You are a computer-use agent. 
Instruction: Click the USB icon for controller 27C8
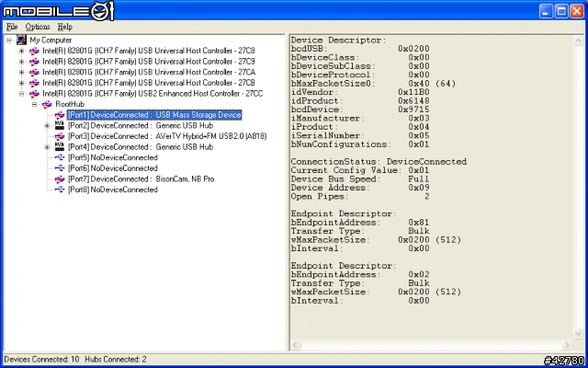(x=34, y=51)
